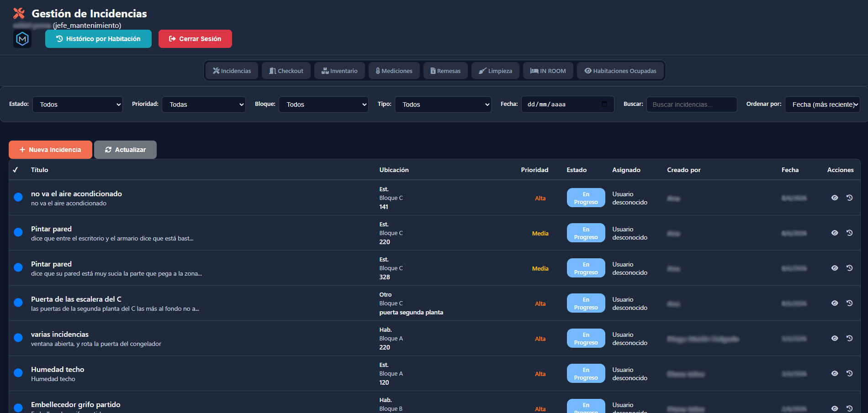The height and width of the screenshot is (413, 868).
Task: Open Histórico por Habitación
Action: (x=98, y=39)
